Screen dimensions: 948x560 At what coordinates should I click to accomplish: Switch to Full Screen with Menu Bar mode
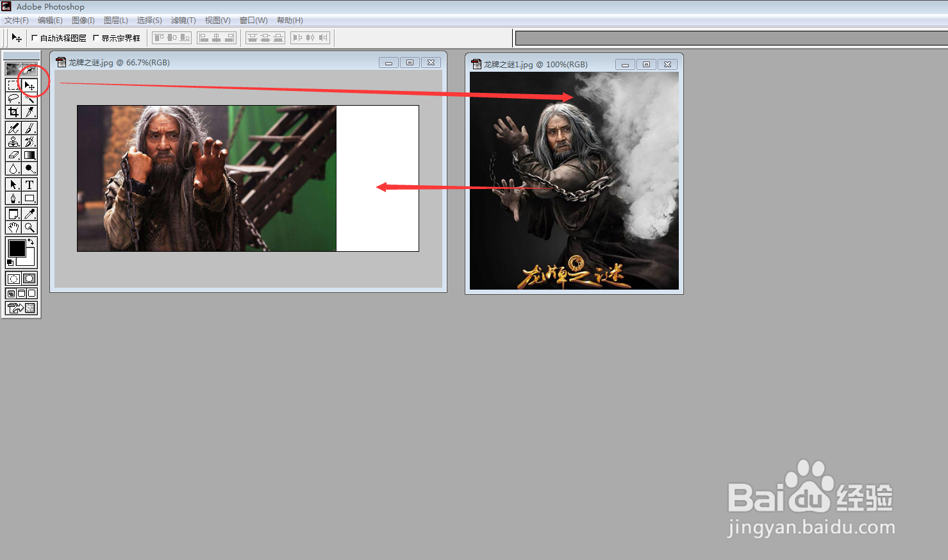[21, 293]
